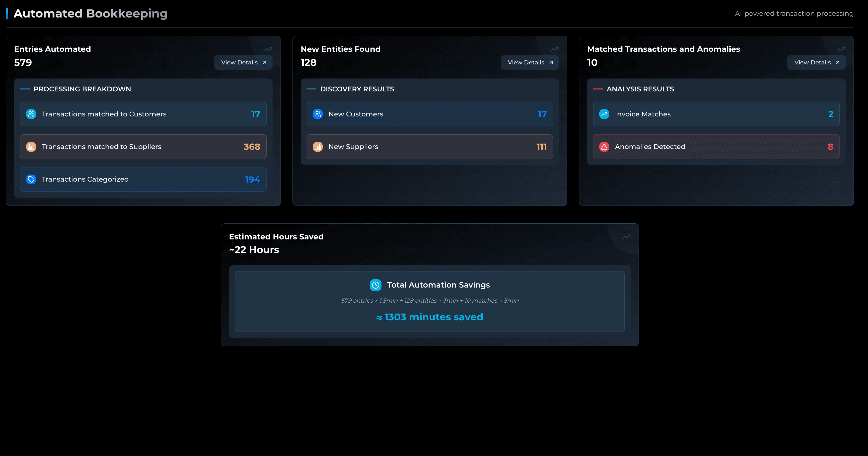Click the arrow icon inside Entries Automated View Details
This screenshot has width=868, height=456.
pos(265,63)
